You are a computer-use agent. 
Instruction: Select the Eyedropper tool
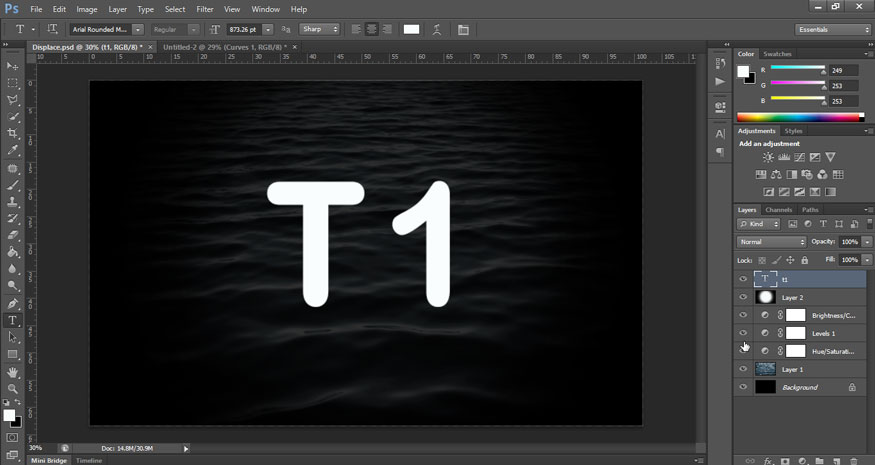[13, 150]
